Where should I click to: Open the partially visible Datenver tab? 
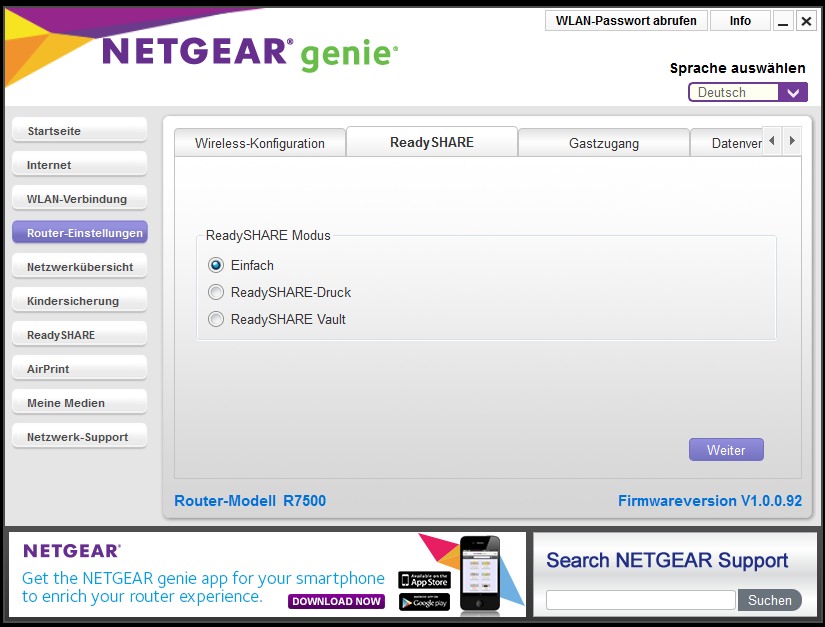point(727,143)
